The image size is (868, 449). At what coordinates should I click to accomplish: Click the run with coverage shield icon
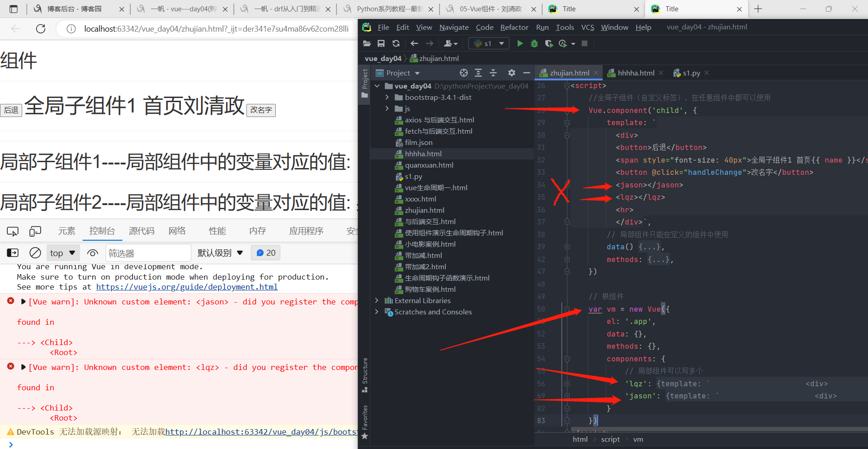point(549,43)
